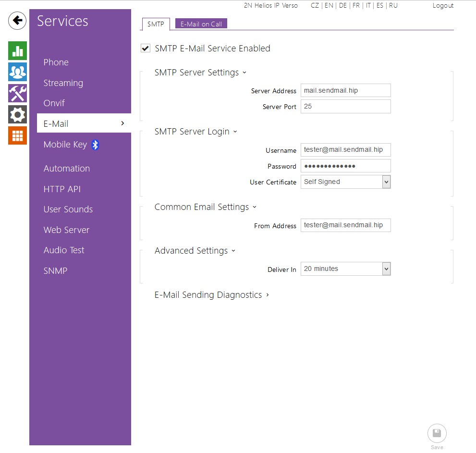This screenshot has width=476, height=453.
Task: Open the green Status chart icon
Action: coord(17,51)
